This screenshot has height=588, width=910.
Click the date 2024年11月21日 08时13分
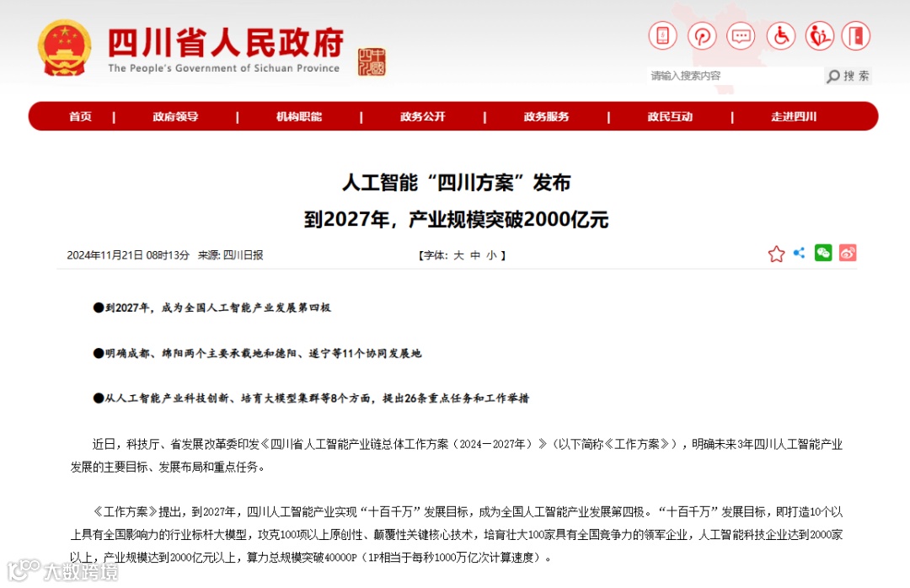pyautogui.click(x=128, y=254)
